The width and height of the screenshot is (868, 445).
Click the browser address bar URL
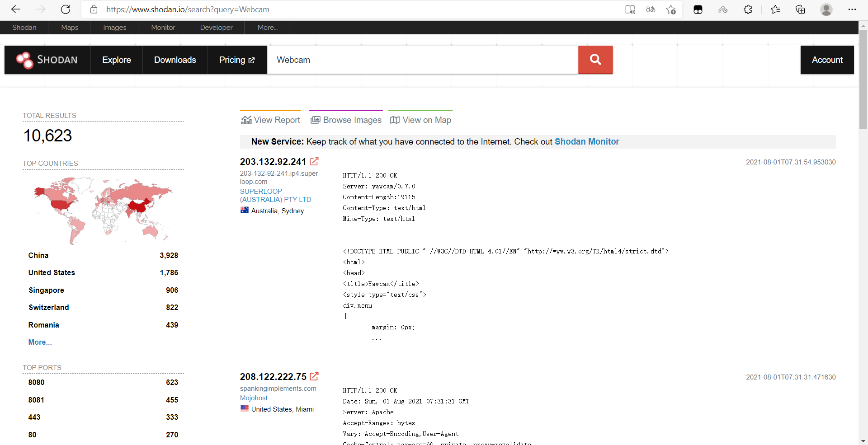coord(188,9)
